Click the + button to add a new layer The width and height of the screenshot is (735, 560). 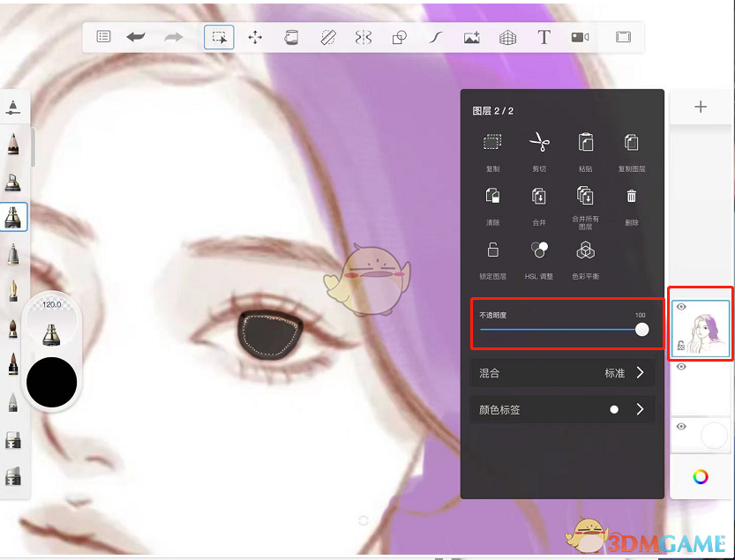click(700, 106)
